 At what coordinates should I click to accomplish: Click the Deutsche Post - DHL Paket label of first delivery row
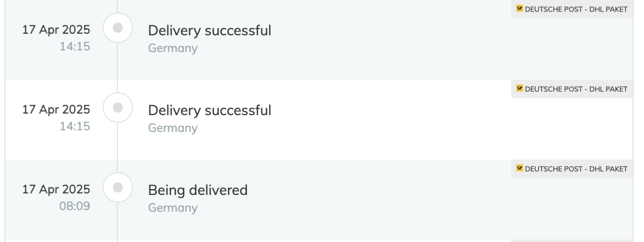[572, 8]
